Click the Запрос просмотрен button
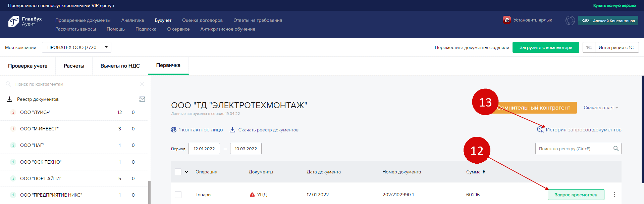Viewport: 644px width, 204px height. pos(576,195)
